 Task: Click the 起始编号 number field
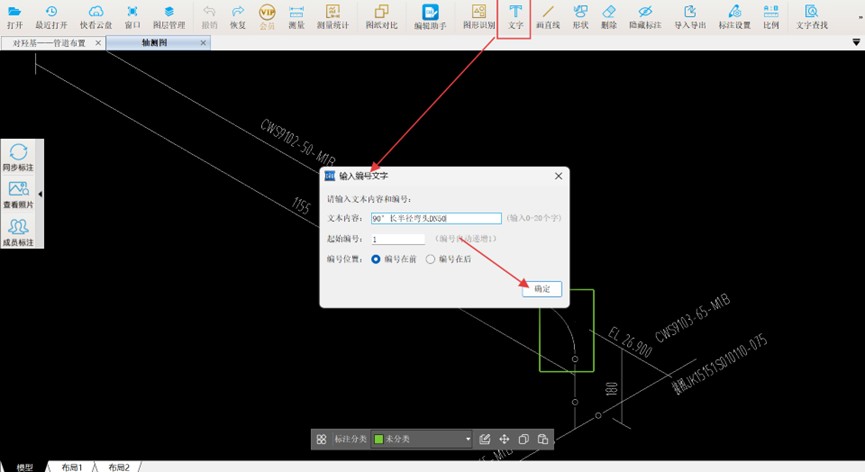pyautogui.click(x=398, y=239)
